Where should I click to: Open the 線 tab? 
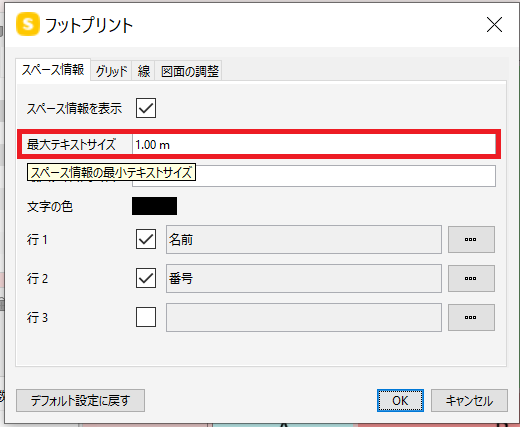pyautogui.click(x=143, y=71)
